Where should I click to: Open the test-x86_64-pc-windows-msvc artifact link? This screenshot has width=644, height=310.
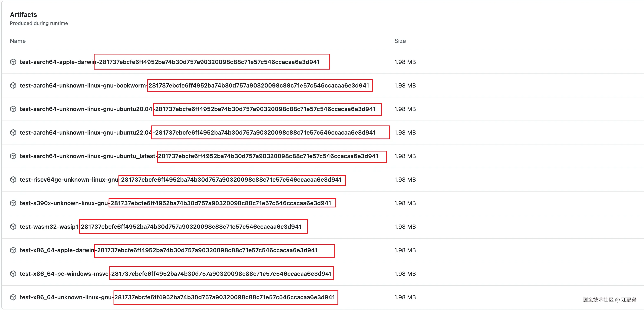point(175,273)
